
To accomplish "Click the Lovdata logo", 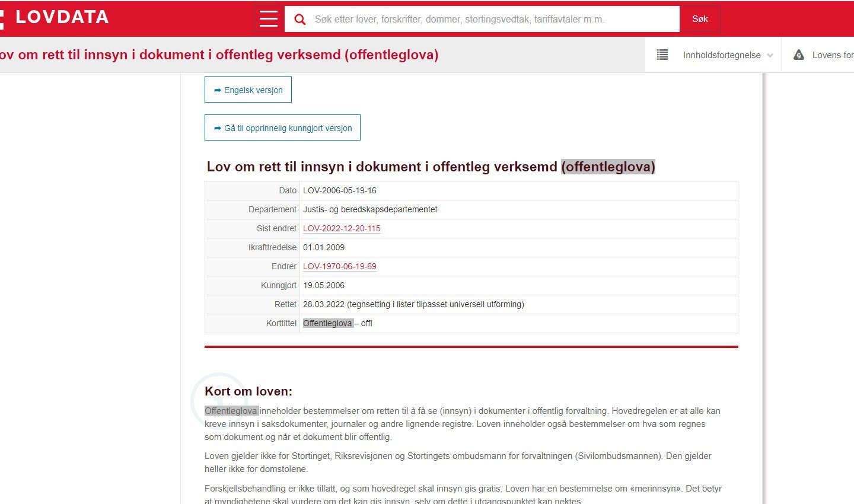I will pos(56,17).
